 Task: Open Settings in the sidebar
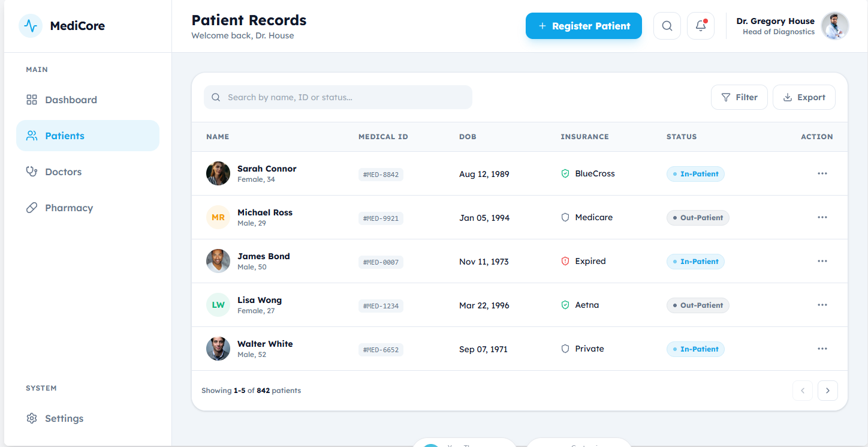(64, 418)
